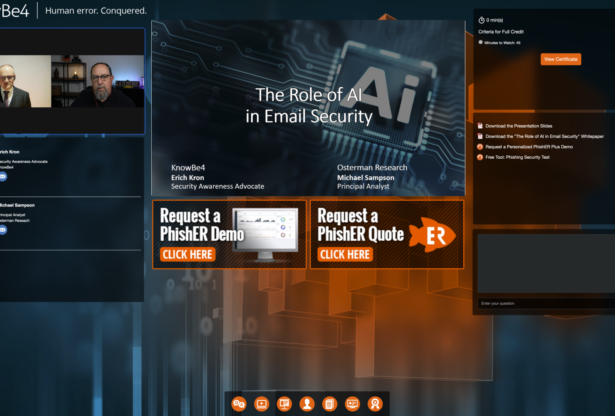Click the 0 min(s) watched time text
Screen dimensions: 615x416
495,20
